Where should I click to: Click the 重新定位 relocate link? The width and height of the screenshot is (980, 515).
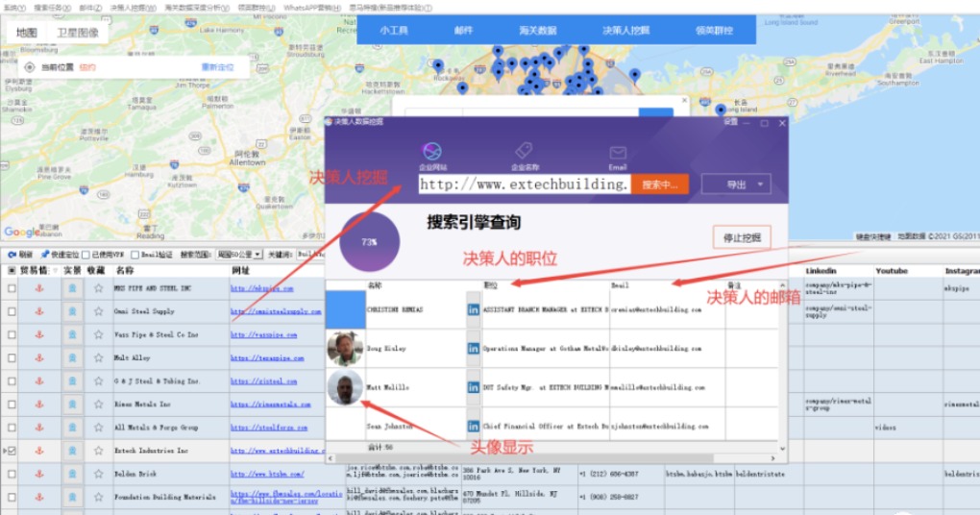pos(217,67)
